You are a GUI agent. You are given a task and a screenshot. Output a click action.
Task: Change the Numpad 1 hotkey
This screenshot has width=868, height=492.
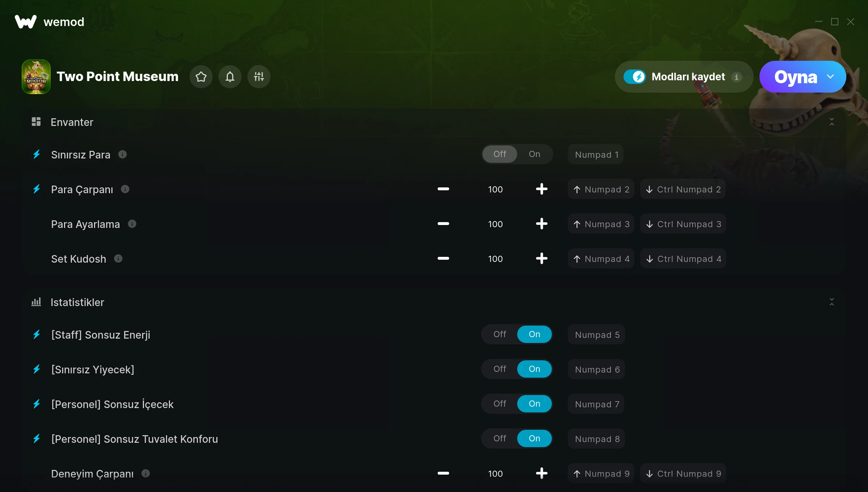click(596, 154)
